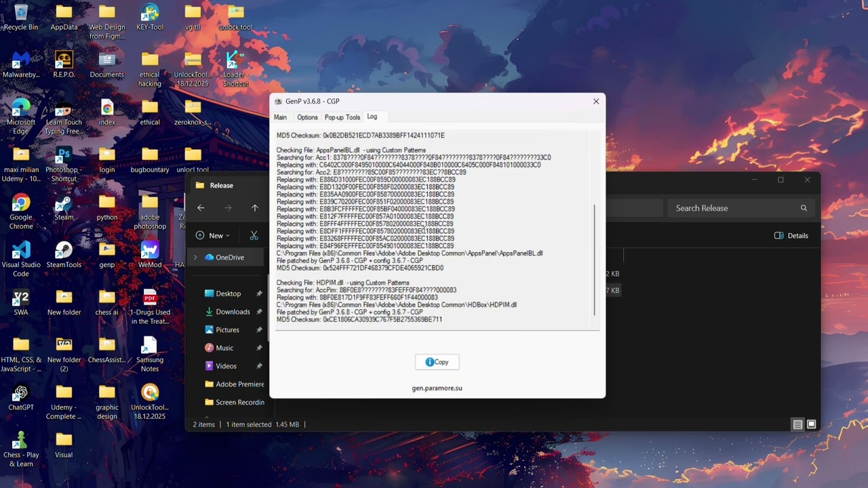Image resolution: width=868 pixels, height=488 pixels.
Task: Open Pictures in Explorer sidebar
Action: [x=227, y=330]
